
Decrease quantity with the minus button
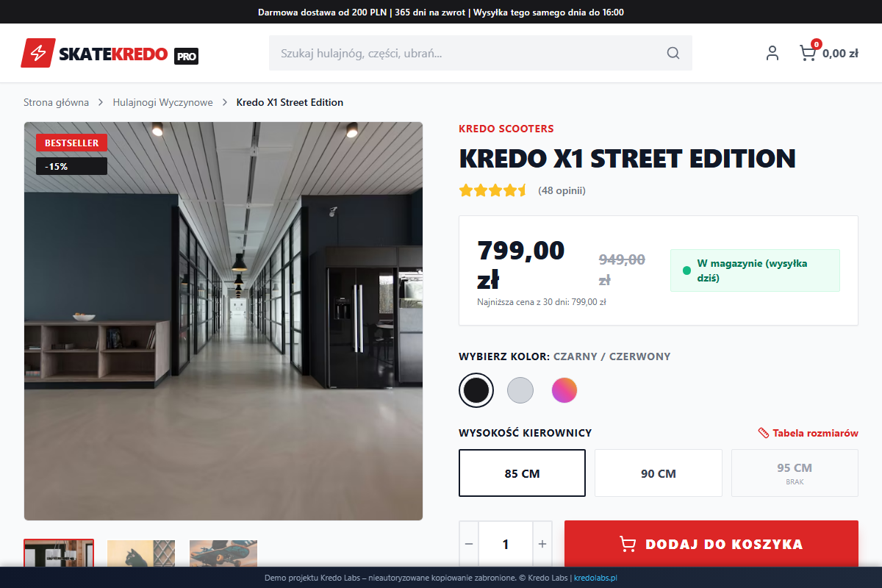[469, 545]
